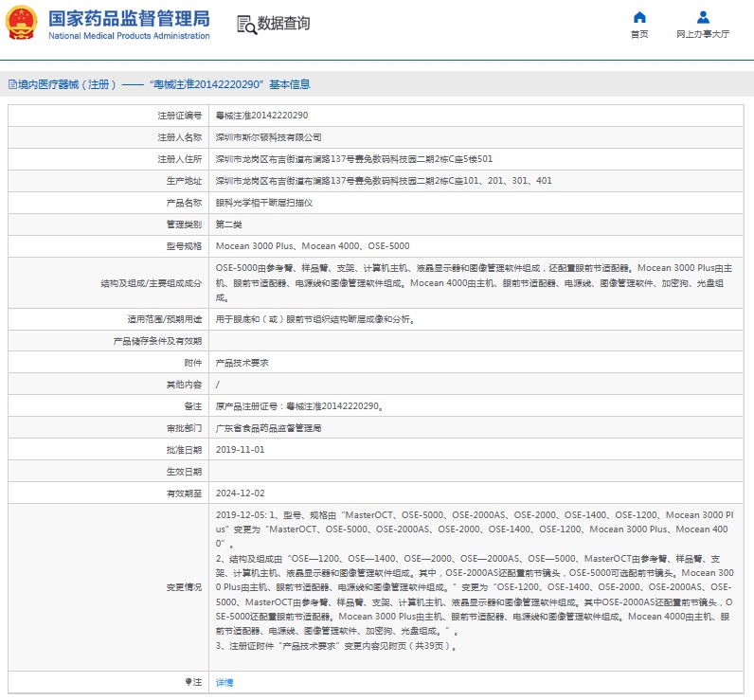The width and height of the screenshot is (754, 700).
Task: Click the 首页 home icon
Action: [639, 17]
